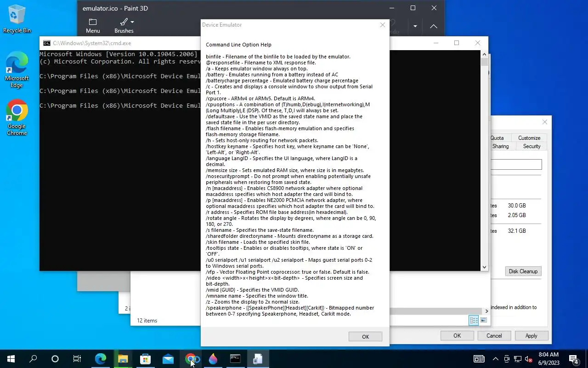Screen dimensions: 588x368
Task: Click OK in the Device Emulator dialog
Action: click(x=365, y=336)
